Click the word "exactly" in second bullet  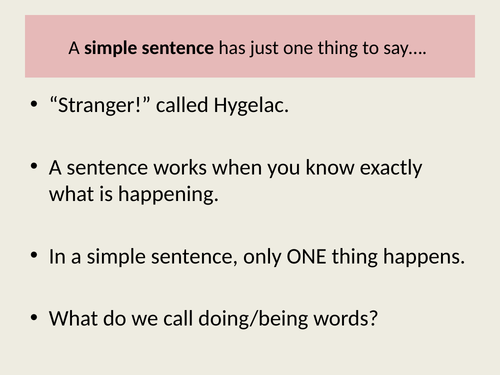pyautogui.click(x=391, y=168)
